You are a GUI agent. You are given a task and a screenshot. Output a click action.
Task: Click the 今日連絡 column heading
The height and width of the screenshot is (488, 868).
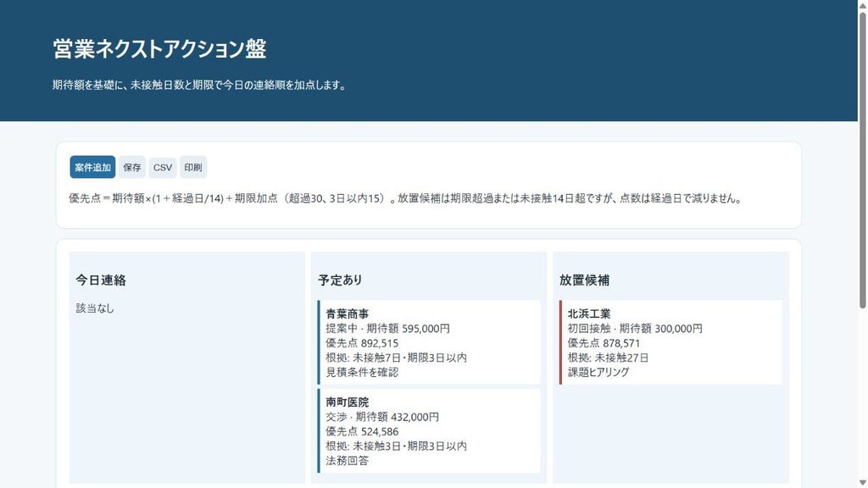click(101, 280)
